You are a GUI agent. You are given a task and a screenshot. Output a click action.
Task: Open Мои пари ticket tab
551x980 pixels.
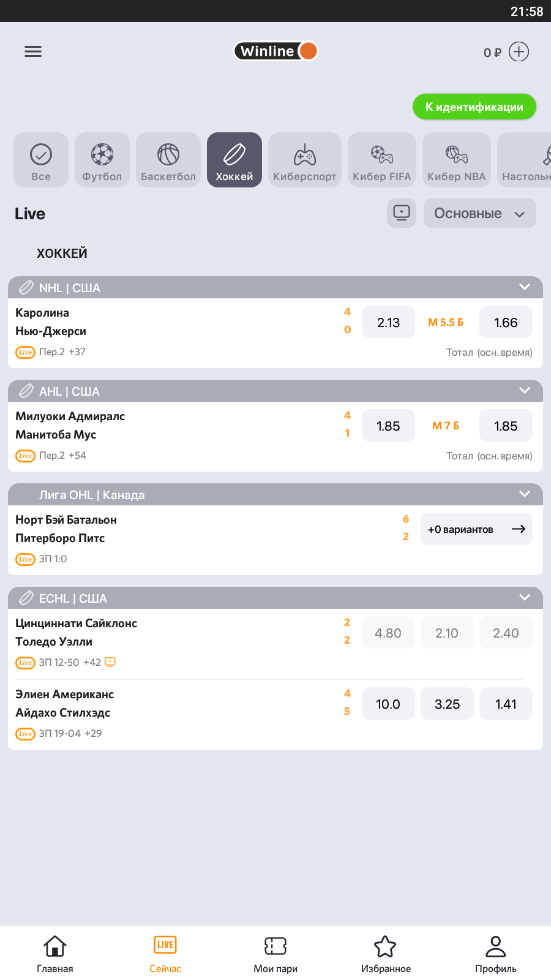(275, 954)
